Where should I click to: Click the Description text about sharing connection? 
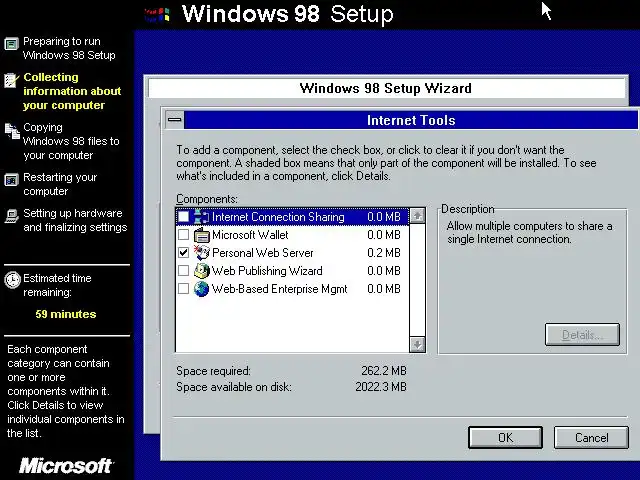[529, 232]
